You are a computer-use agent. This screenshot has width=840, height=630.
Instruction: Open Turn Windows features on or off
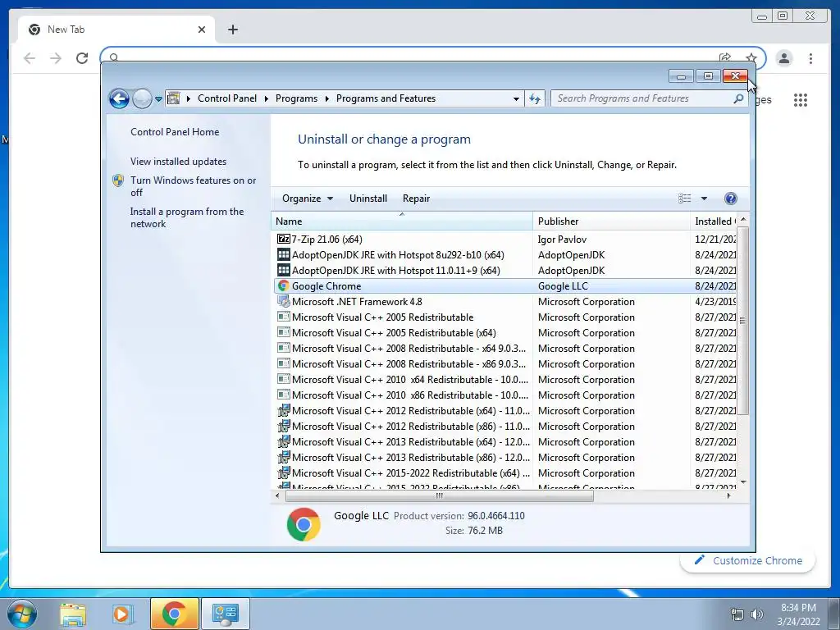click(x=194, y=186)
